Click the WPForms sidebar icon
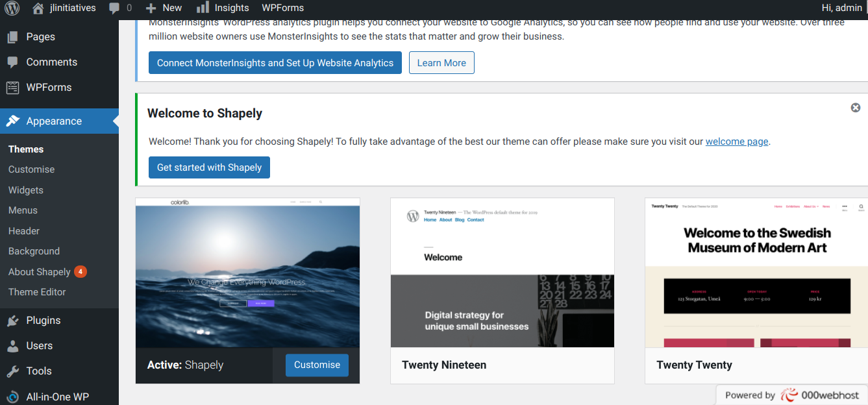 12,88
